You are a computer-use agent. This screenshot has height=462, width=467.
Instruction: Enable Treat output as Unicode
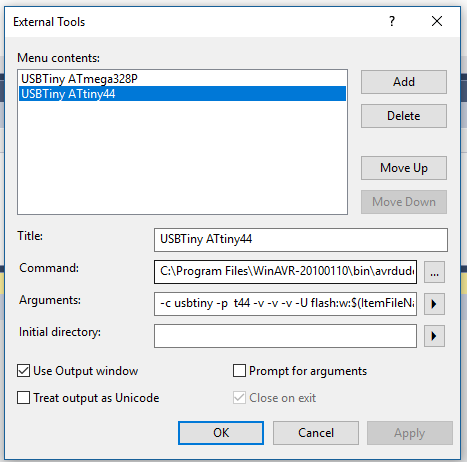point(24,397)
